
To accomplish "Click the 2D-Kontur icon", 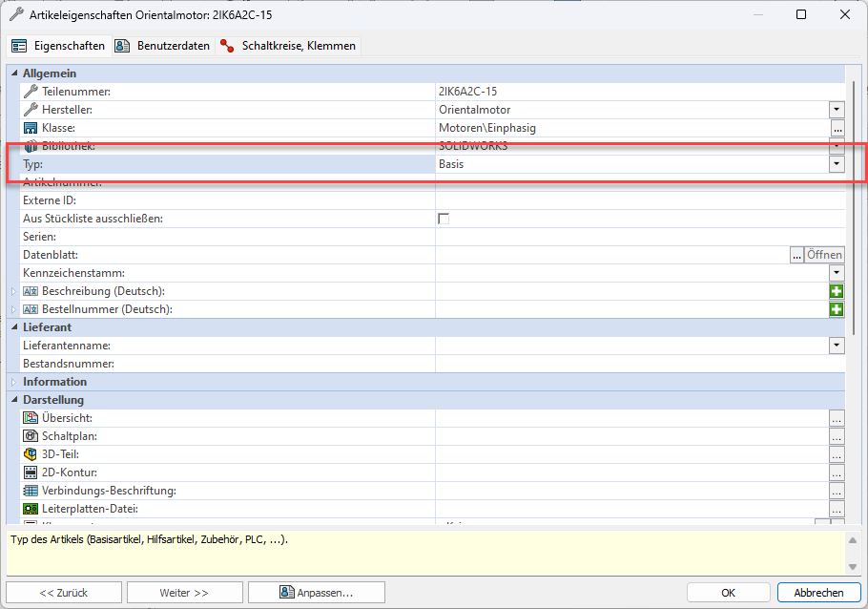I will [31, 472].
